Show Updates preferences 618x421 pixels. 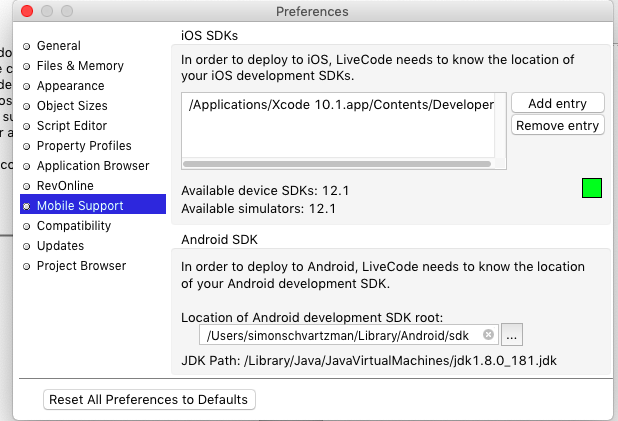[x=60, y=246]
